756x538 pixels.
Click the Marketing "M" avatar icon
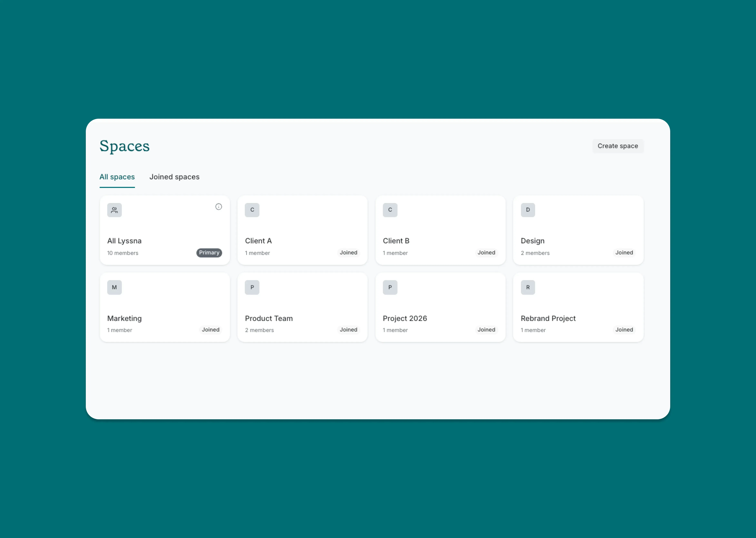pyautogui.click(x=114, y=287)
